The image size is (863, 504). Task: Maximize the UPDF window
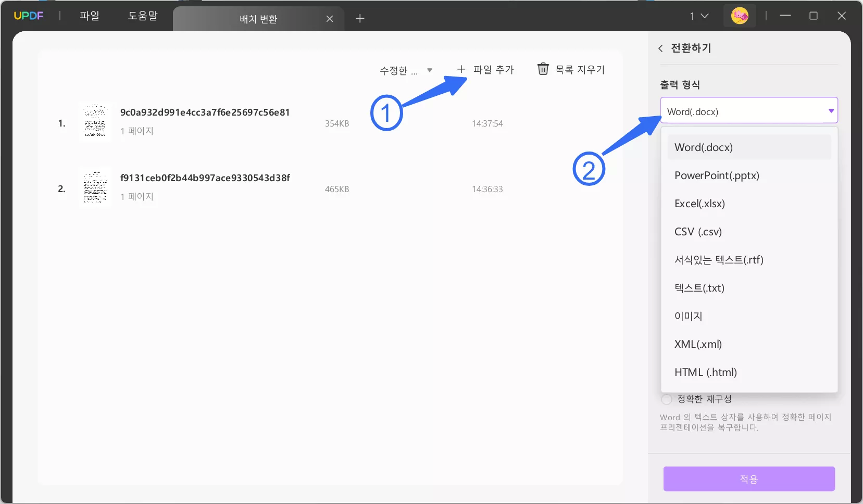(x=814, y=16)
